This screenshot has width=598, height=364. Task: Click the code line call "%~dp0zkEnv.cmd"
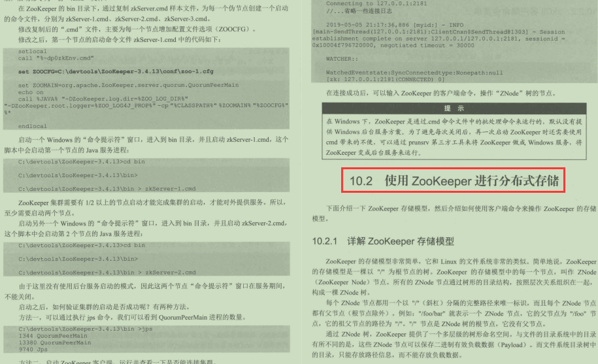(x=56, y=58)
